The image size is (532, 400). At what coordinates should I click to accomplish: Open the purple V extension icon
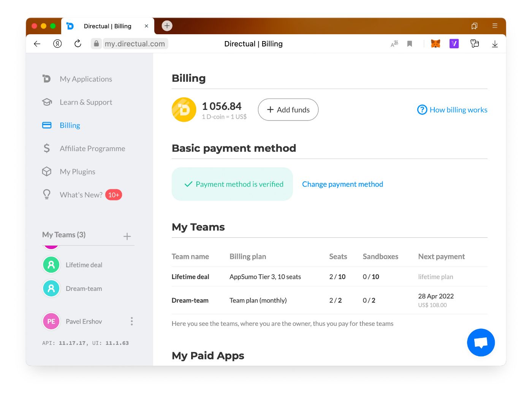pos(454,44)
